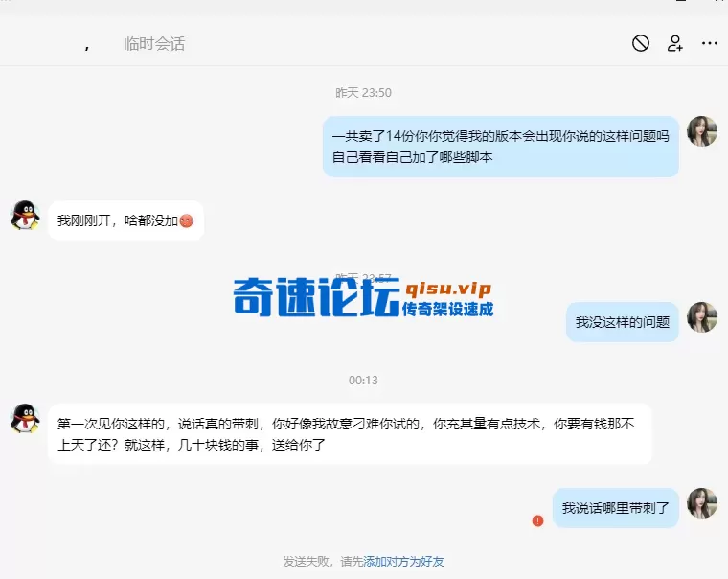This screenshot has width=728, height=579.
Task: Click the message starting 一共卖了14份
Action: click(500, 147)
